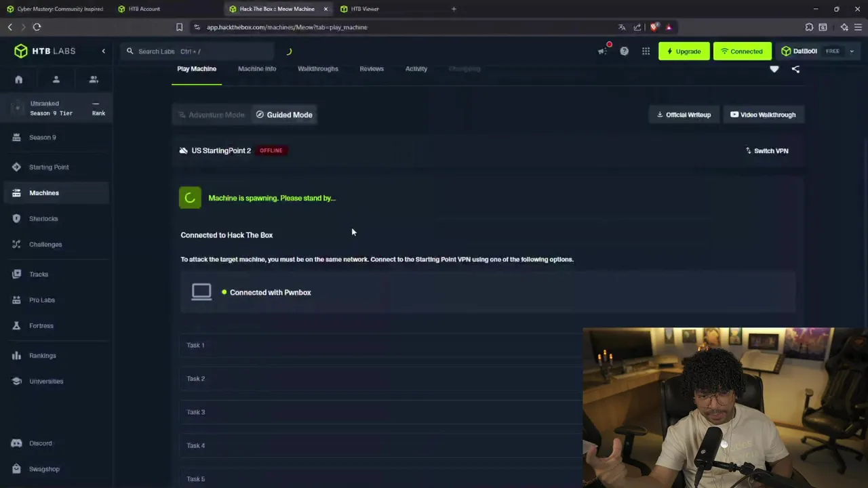Image resolution: width=868 pixels, height=488 pixels.
Task: Click the HTB Labs logo
Action: [45, 52]
